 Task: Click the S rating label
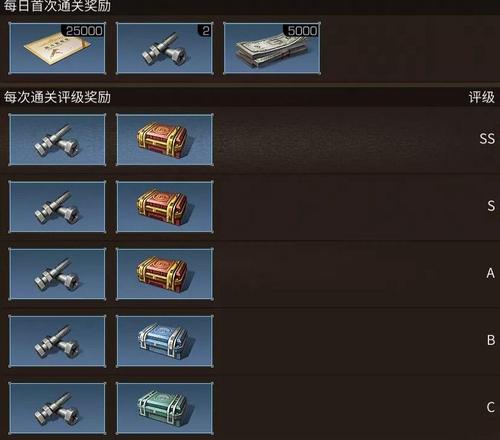pyautogui.click(x=491, y=206)
